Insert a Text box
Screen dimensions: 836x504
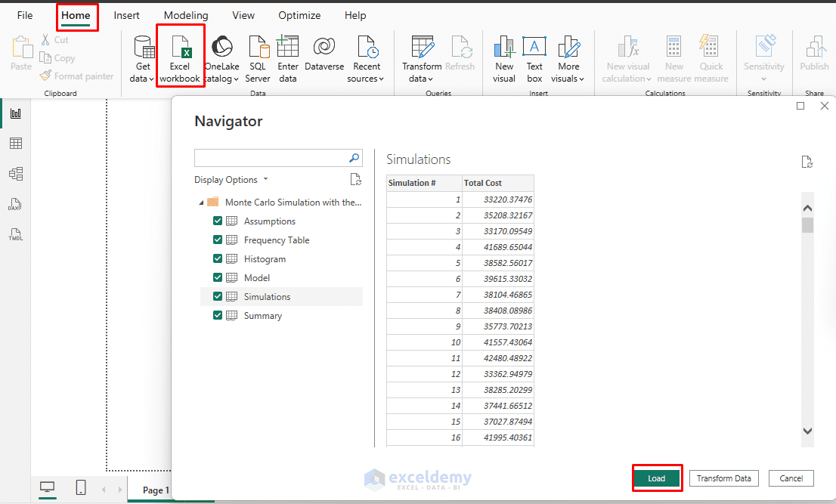pyautogui.click(x=534, y=59)
